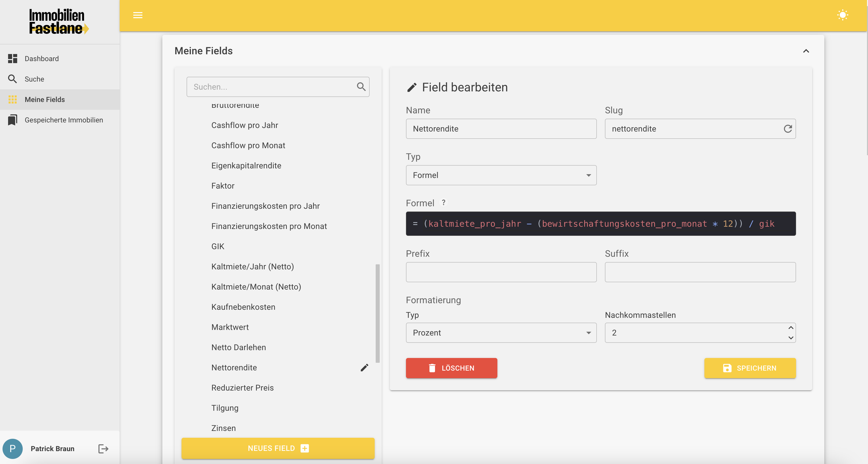Screen dimensions: 868x464
Task: Toggle light/dark theme sun icon
Action: pos(843,15)
